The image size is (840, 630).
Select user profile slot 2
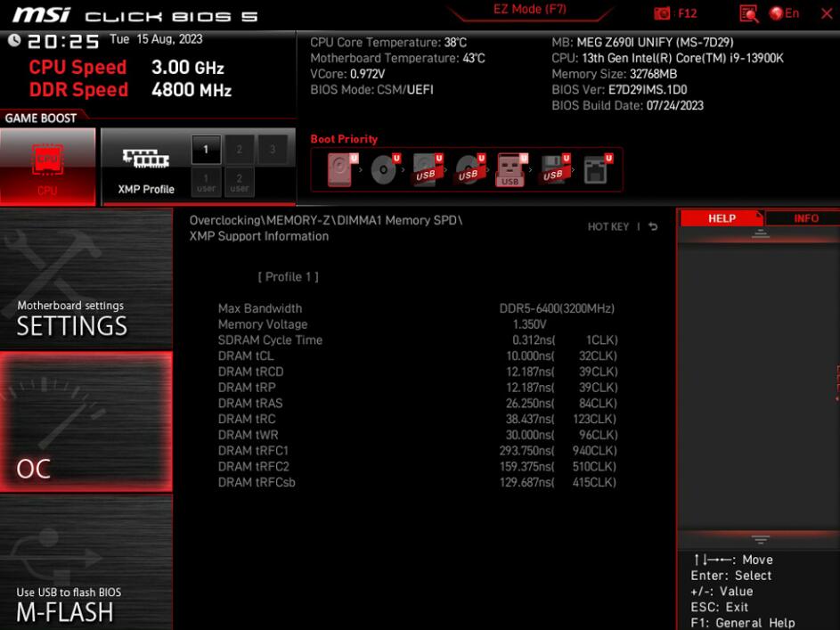pyautogui.click(x=239, y=182)
